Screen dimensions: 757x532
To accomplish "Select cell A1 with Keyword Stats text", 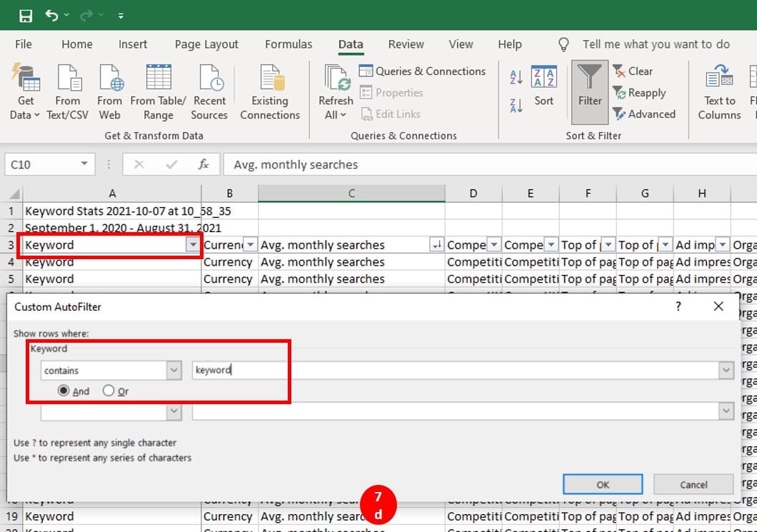I will (x=112, y=211).
